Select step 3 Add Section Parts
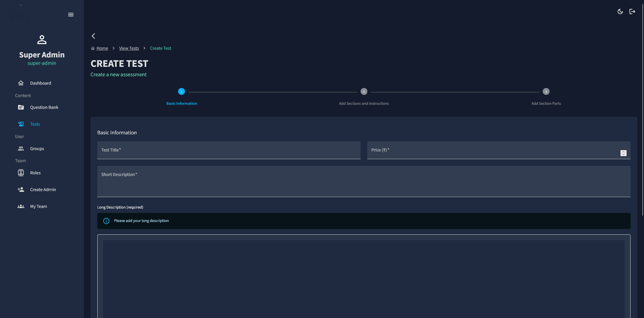Viewport: 644px width, 318px height. point(546,92)
